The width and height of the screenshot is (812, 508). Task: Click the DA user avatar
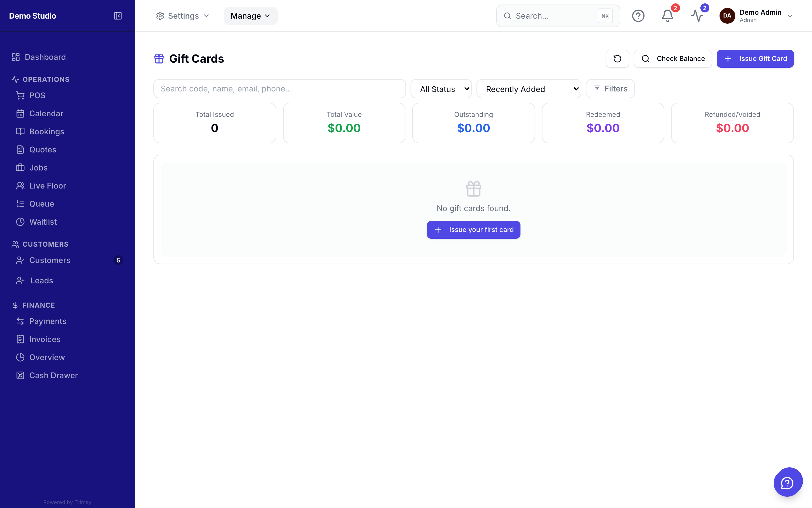pos(727,16)
